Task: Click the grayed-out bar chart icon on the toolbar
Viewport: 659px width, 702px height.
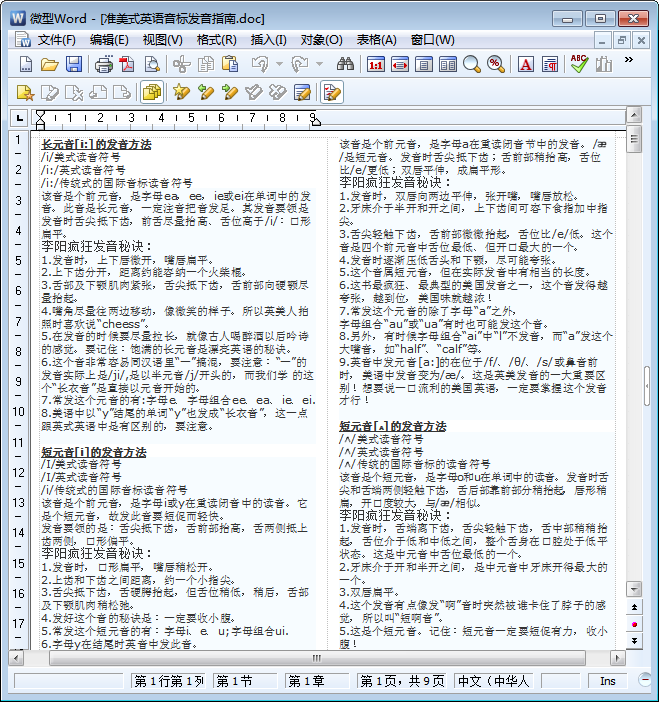Action: (x=603, y=64)
